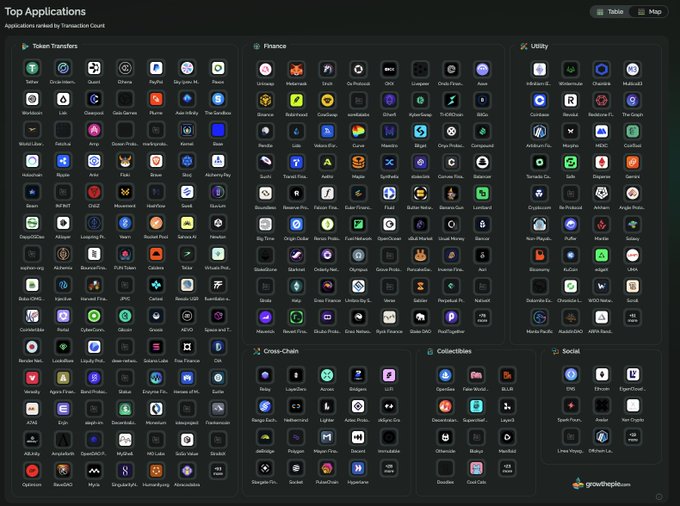Open the Hyperlane app tile

point(358,468)
